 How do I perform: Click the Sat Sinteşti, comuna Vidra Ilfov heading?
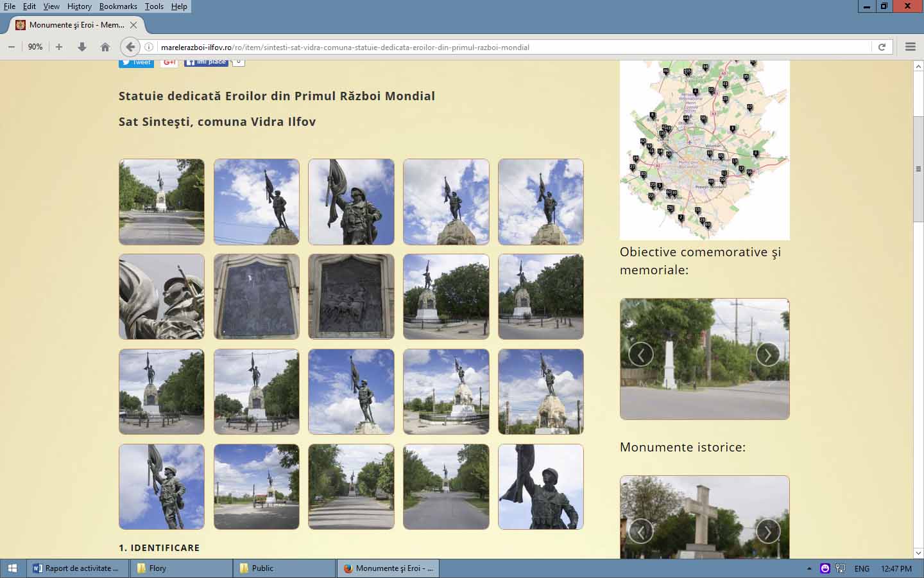click(217, 121)
